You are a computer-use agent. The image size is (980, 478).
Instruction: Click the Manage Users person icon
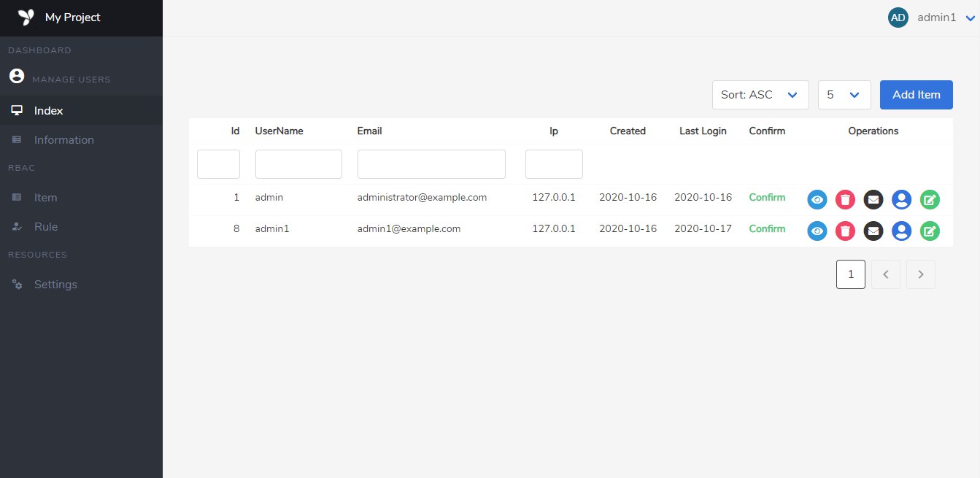point(16,76)
